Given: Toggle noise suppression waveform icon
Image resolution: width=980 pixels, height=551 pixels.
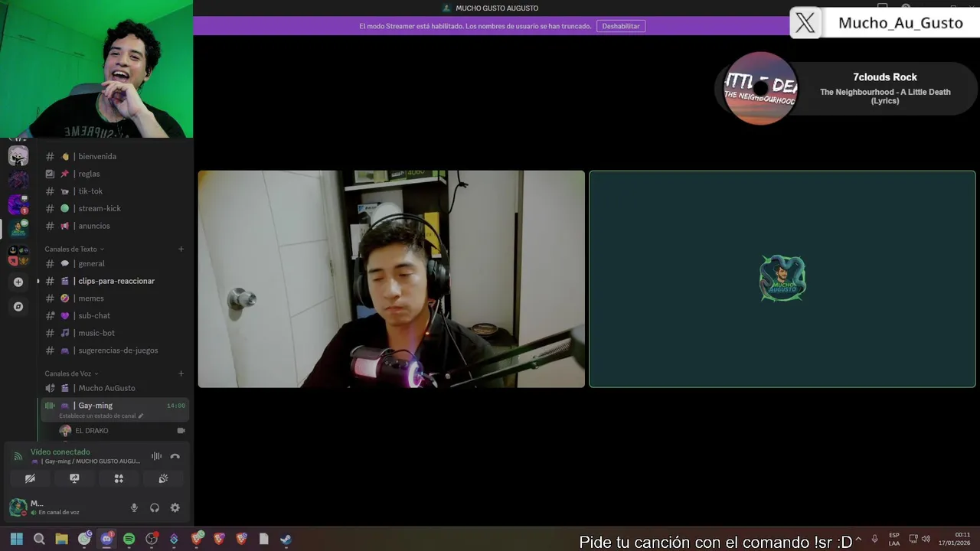Looking at the screenshot, I should tap(156, 456).
